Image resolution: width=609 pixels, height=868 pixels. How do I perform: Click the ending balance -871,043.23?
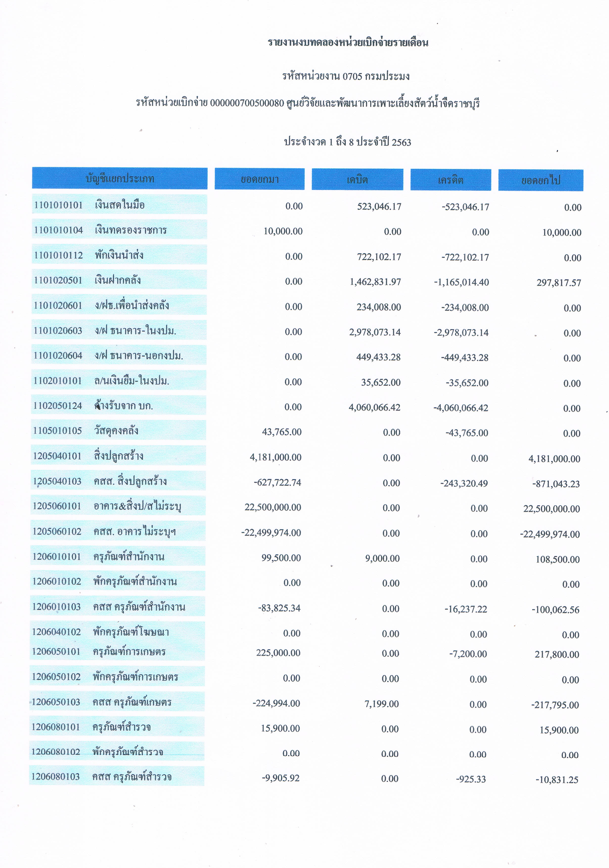pos(556,484)
